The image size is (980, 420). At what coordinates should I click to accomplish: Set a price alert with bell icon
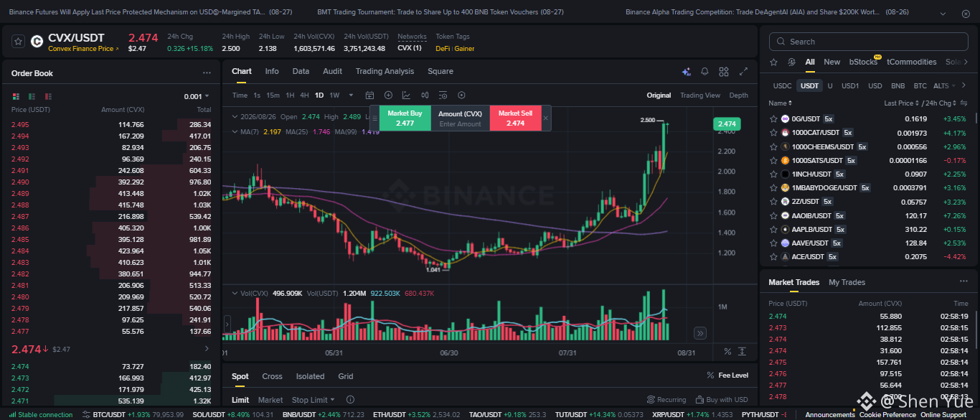(x=705, y=72)
